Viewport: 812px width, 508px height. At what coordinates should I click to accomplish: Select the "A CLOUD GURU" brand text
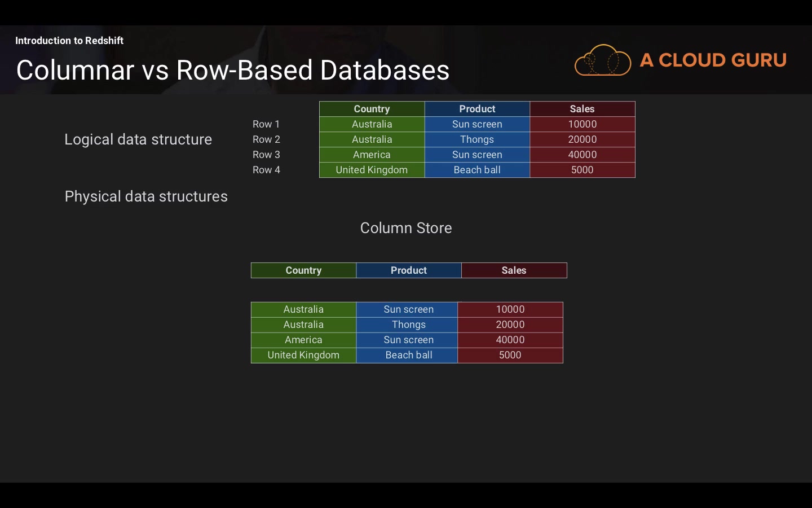click(x=713, y=60)
